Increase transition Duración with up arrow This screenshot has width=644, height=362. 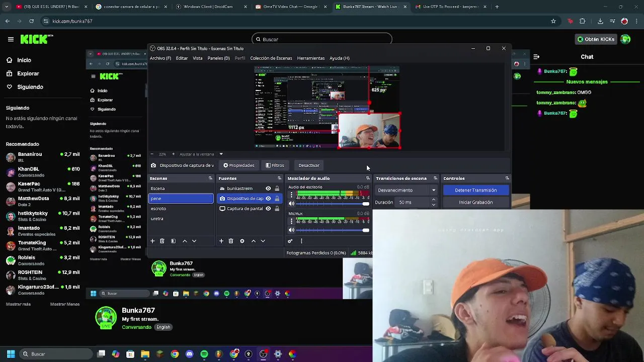[x=434, y=200]
